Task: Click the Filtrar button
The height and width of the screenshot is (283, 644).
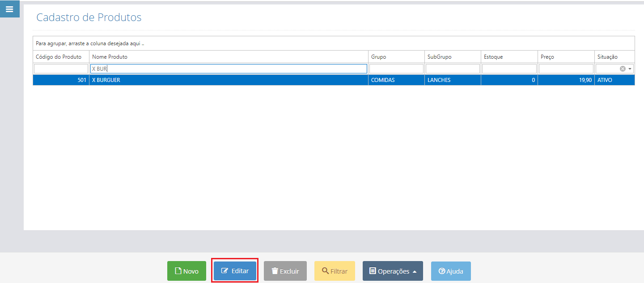Action: (335, 271)
